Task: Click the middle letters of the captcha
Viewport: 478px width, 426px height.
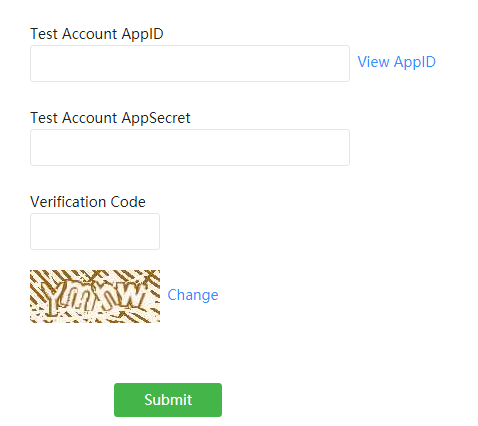Action: click(90, 298)
